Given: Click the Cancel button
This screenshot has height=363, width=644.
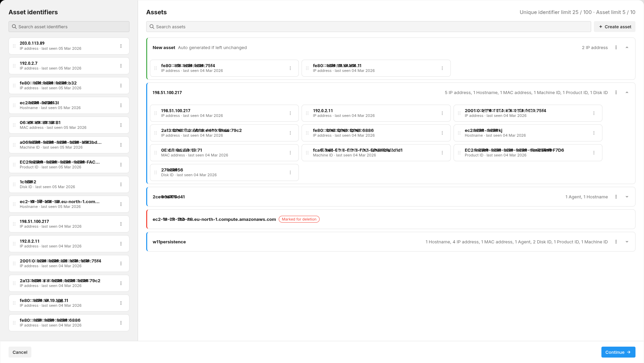Looking at the screenshot, I should point(20,352).
